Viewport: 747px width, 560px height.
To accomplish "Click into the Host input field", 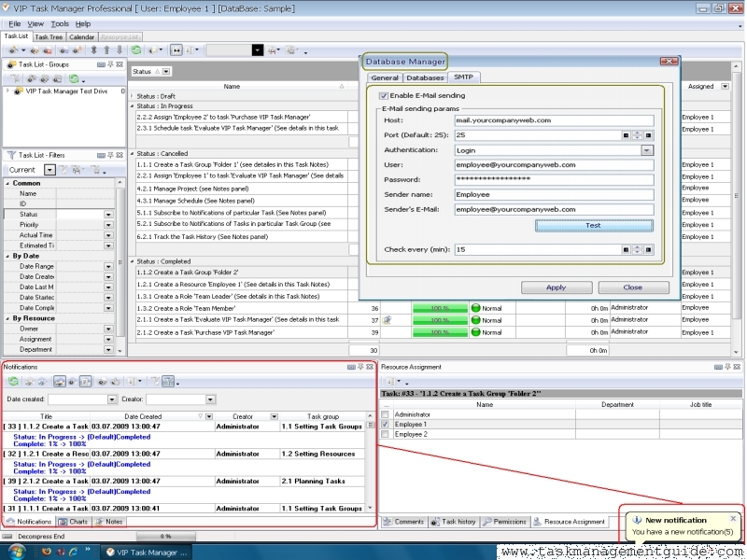I will coord(554,120).
